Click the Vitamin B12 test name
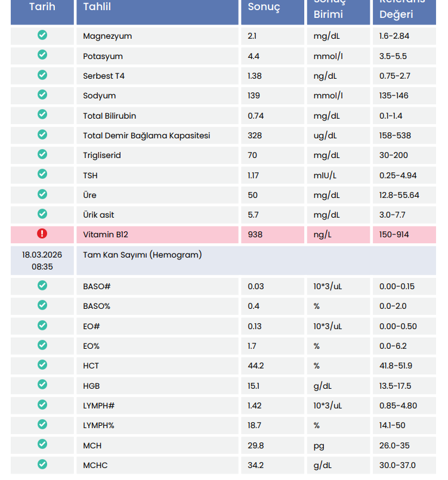 [106, 235]
